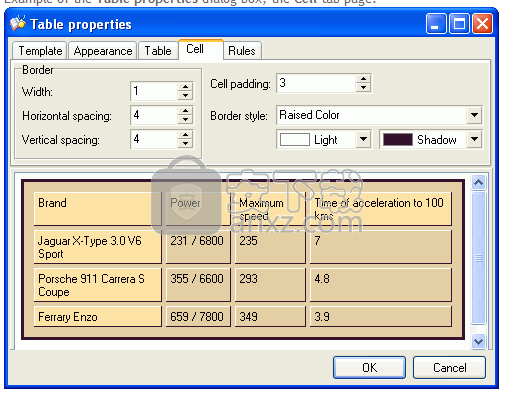Screen dimensions: 519x393
Task: Click the 349 maximum speed cell
Action: [270, 316]
